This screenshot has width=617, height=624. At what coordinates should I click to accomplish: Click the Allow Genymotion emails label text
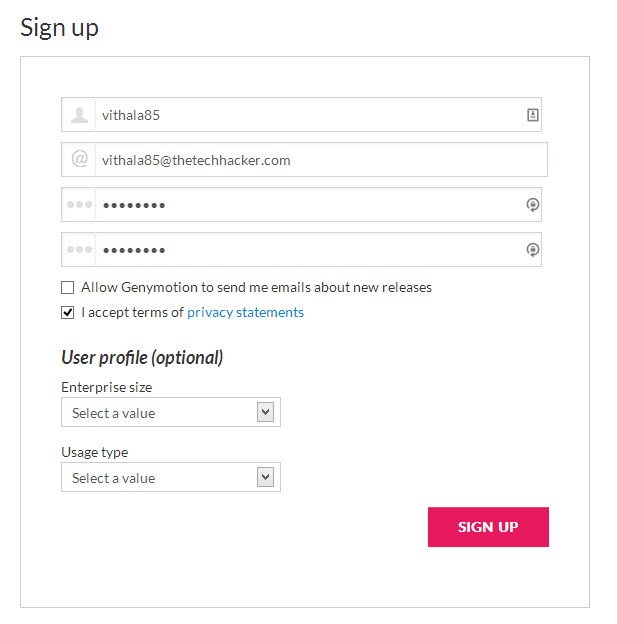256,287
